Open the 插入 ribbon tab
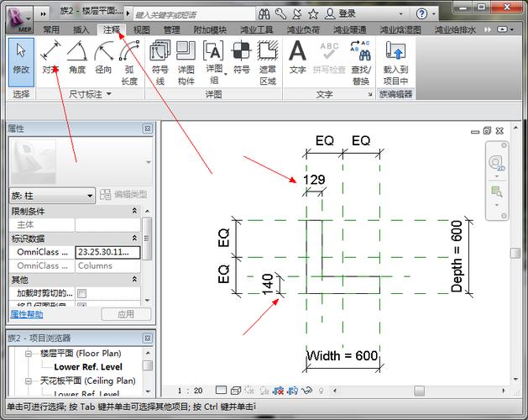The image size is (528, 420). 81,29
